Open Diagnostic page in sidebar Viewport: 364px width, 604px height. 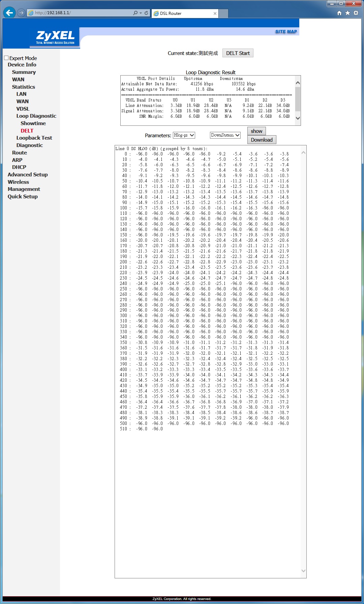pyautogui.click(x=30, y=145)
